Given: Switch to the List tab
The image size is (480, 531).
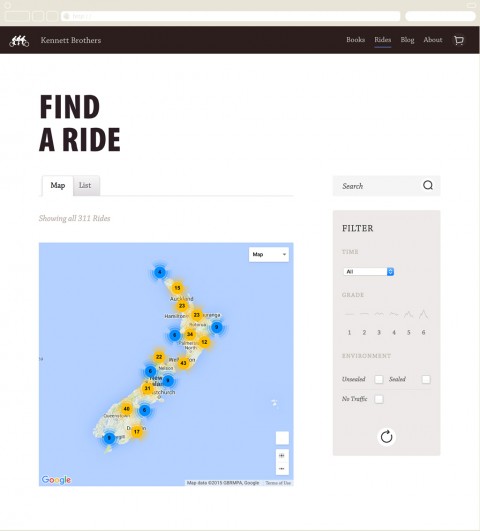Looking at the screenshot, I should pos(85,185).
